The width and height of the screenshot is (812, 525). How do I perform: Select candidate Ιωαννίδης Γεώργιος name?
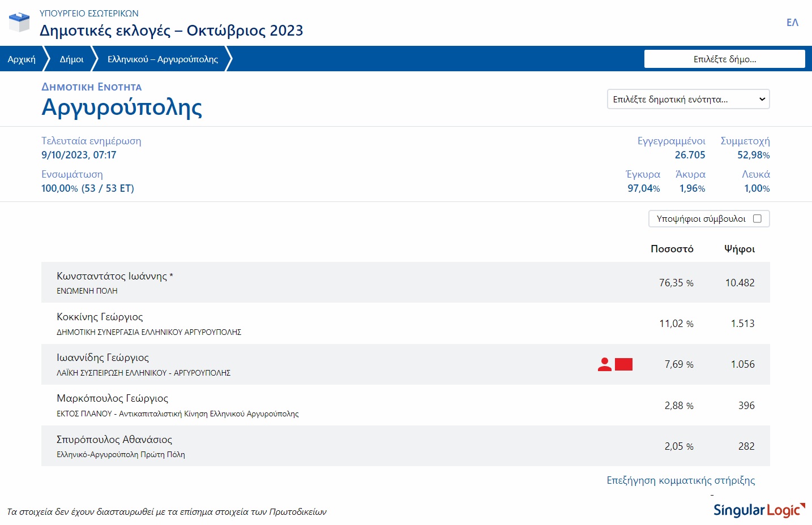tap(102, 358)
